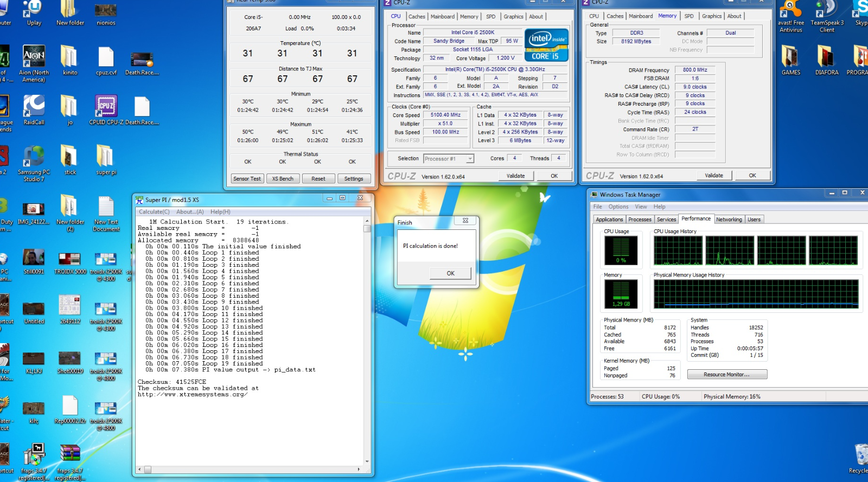Open Help(H) menu in Super PI
Viewport: 868px width, 482px height.
click(220, 212)
